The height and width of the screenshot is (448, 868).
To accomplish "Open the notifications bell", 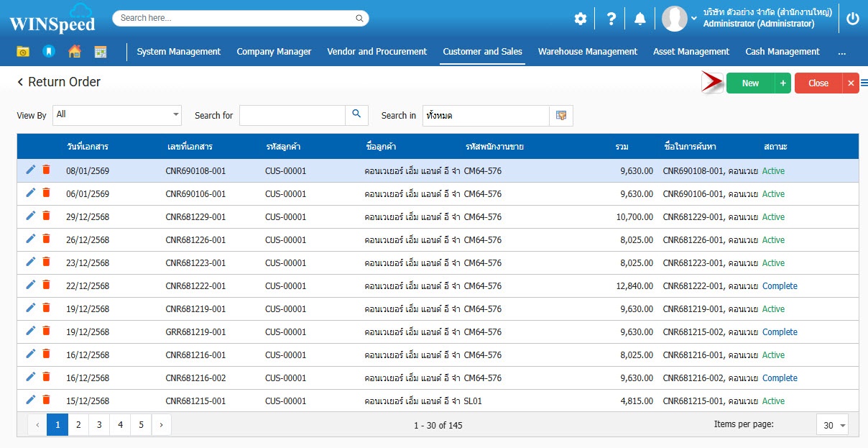I will (x=640, y=19).
